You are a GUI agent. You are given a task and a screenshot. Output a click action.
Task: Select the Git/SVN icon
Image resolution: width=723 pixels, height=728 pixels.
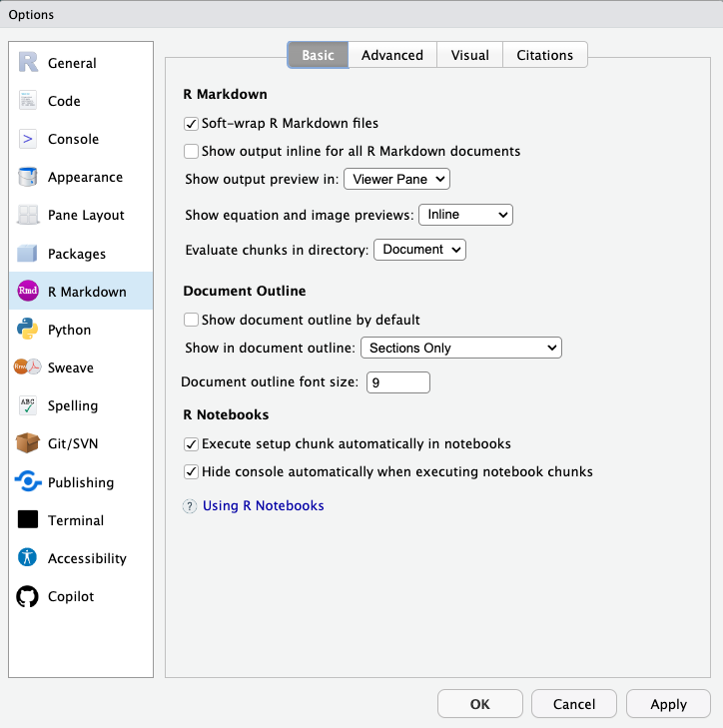point(28,443)
